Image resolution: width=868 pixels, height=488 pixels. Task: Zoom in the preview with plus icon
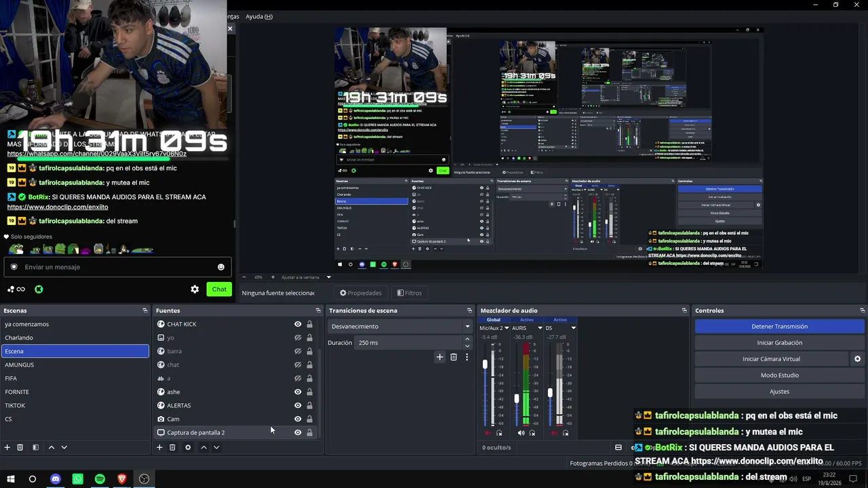[273, 277]
